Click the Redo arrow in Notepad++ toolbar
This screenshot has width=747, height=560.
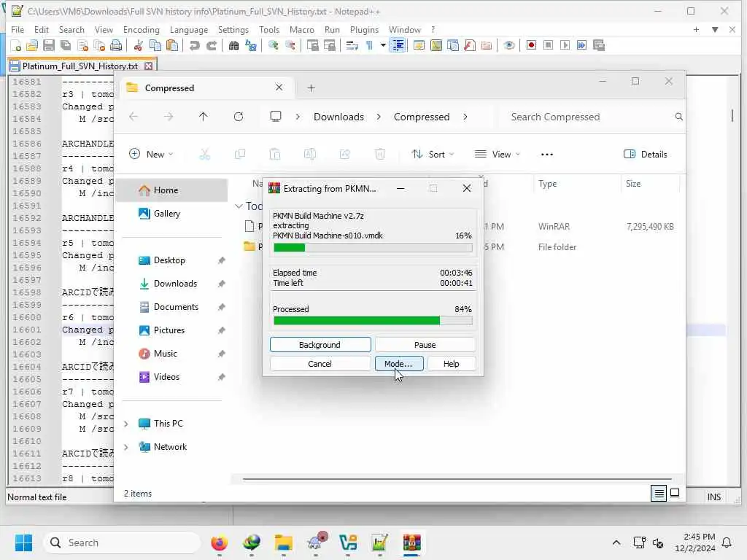pyautogui.click(x=211, y=46)
